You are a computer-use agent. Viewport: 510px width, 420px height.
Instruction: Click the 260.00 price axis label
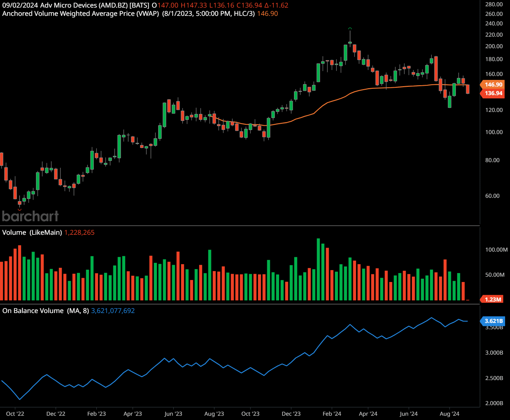494,14
